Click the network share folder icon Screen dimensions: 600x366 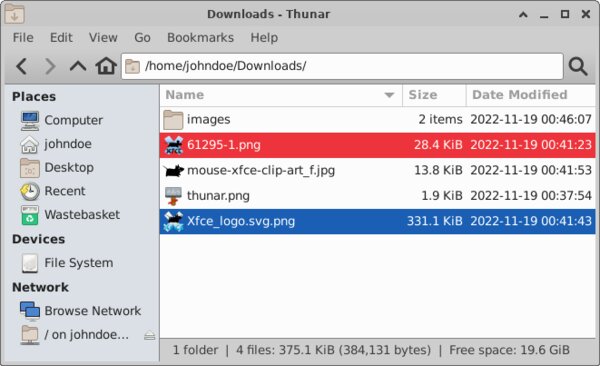coord(29,335)
